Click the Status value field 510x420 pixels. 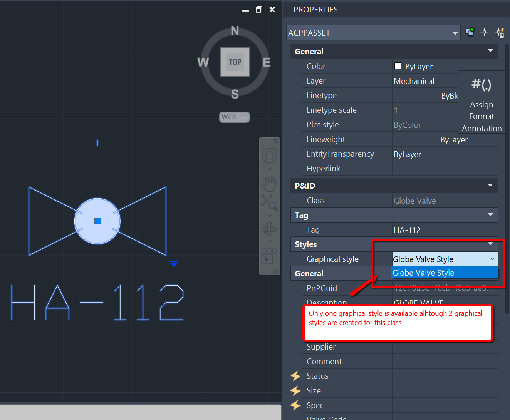tap(445, 376)
